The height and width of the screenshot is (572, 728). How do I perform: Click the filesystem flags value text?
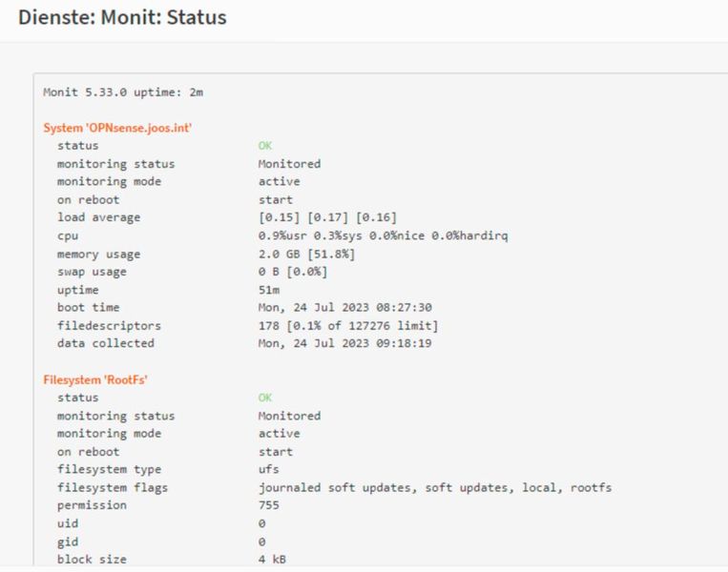pyautogui.click(x=435, y=488)
